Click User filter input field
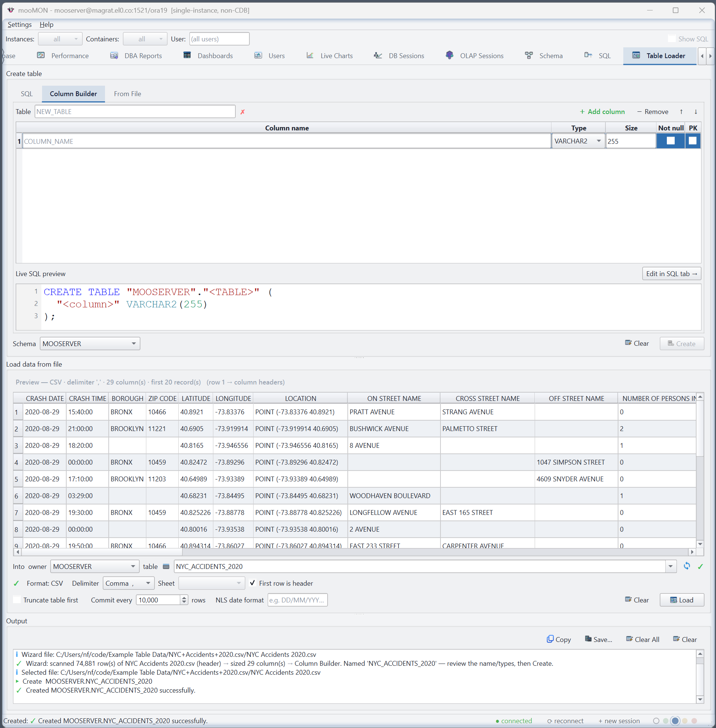Screen dimensions: 716x728 pyautogui.click(x=219, y=39)
